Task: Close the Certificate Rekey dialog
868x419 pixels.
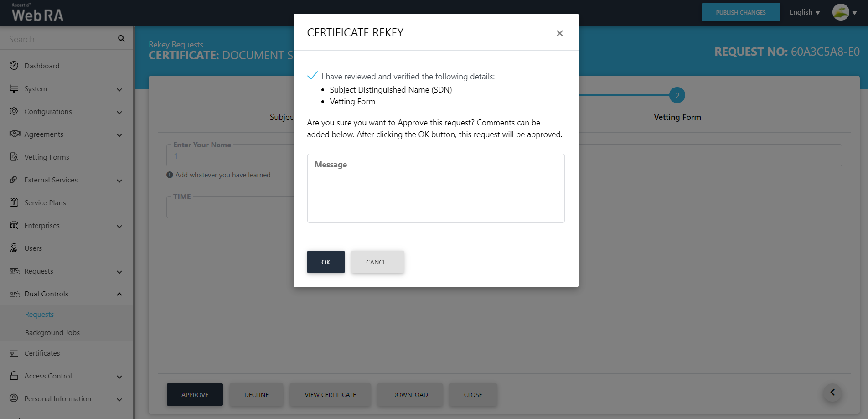Action: coord(559,33)
